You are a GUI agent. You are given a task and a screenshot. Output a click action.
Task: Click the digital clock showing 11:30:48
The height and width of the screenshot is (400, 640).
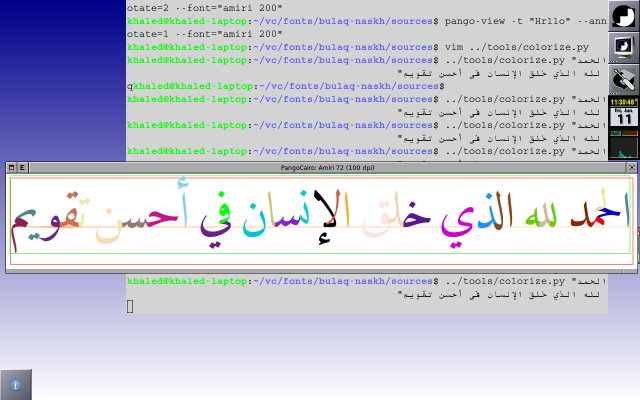[624, 102]
